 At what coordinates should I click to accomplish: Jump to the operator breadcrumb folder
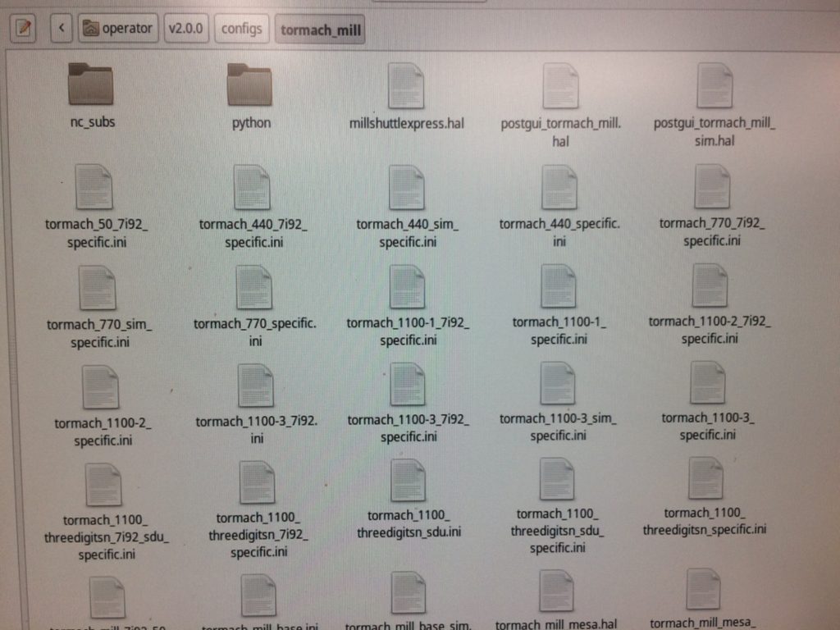coord(118,29)
